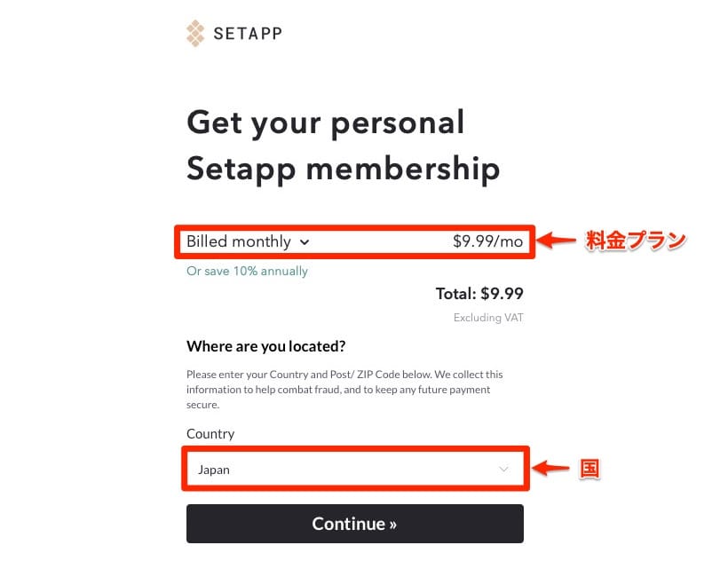Expand the chevron beside Billed monthly
This screenshot has height=561, width=728.
pos(305,241)
